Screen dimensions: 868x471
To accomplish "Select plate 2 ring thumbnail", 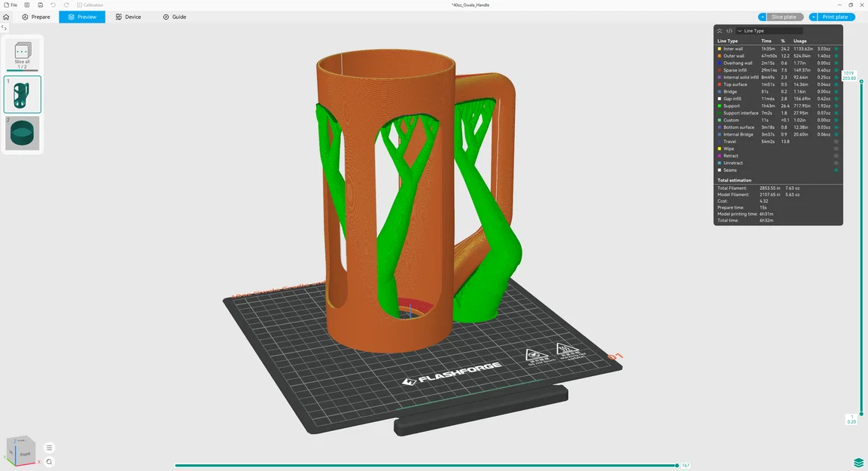I will click(x=22, y=133).
